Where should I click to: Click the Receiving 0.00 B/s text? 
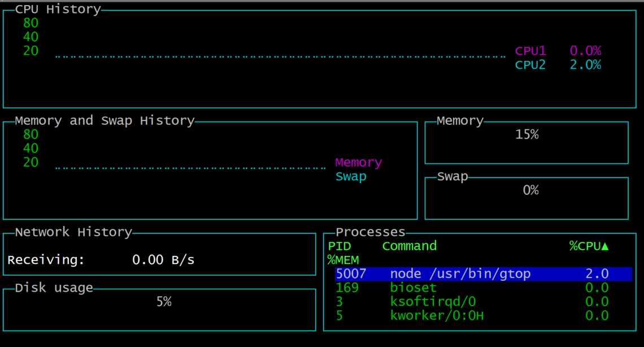(101, 260)
